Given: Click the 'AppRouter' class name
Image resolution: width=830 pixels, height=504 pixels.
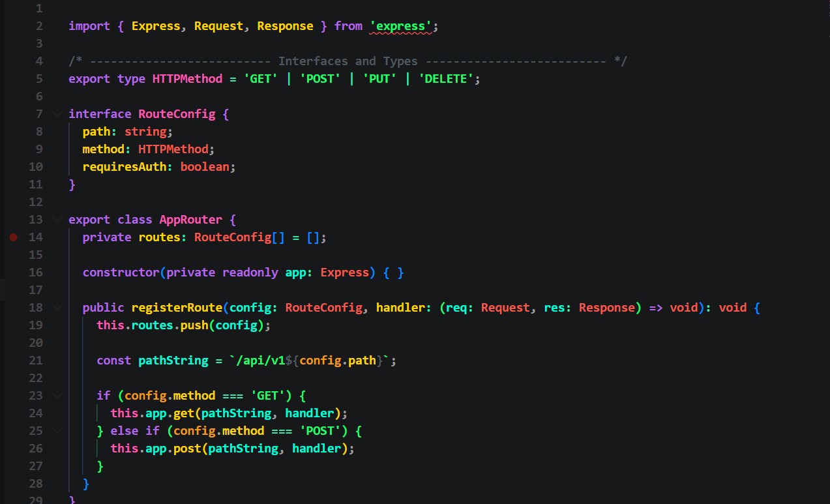Looking at the screenshot, I should [x=190, y=220].
